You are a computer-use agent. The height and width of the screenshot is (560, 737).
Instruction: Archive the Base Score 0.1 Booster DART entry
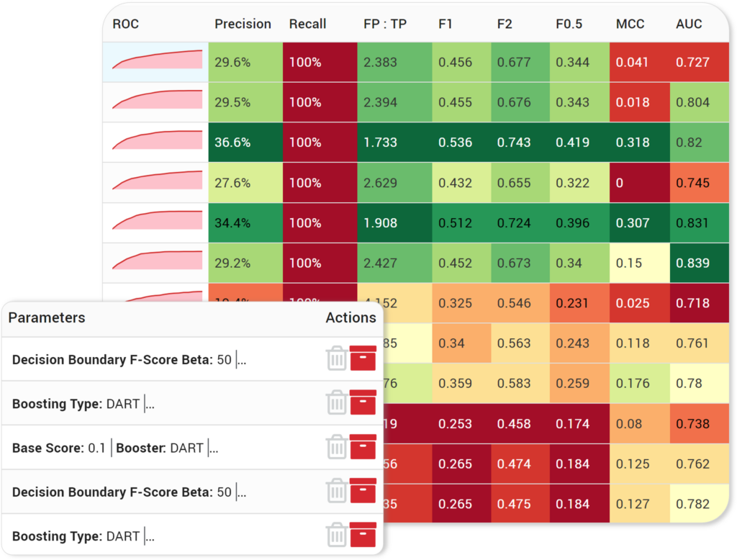tap(363, 447)
